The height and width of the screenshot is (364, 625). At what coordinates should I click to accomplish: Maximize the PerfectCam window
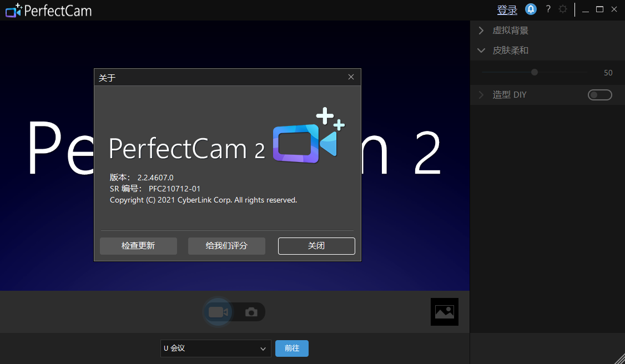point(599,9)
